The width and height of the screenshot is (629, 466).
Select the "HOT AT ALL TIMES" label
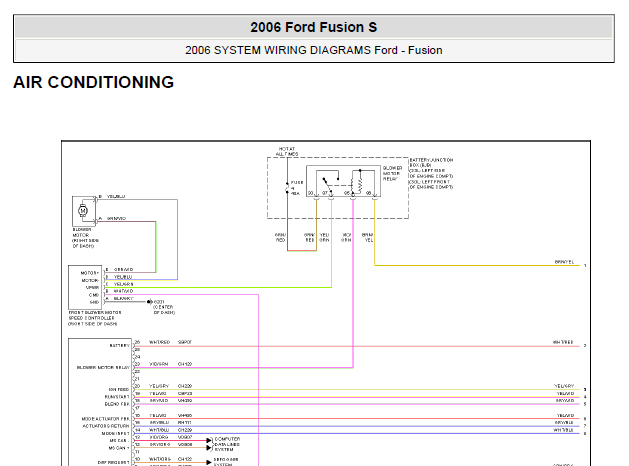(x=287, y=151)
